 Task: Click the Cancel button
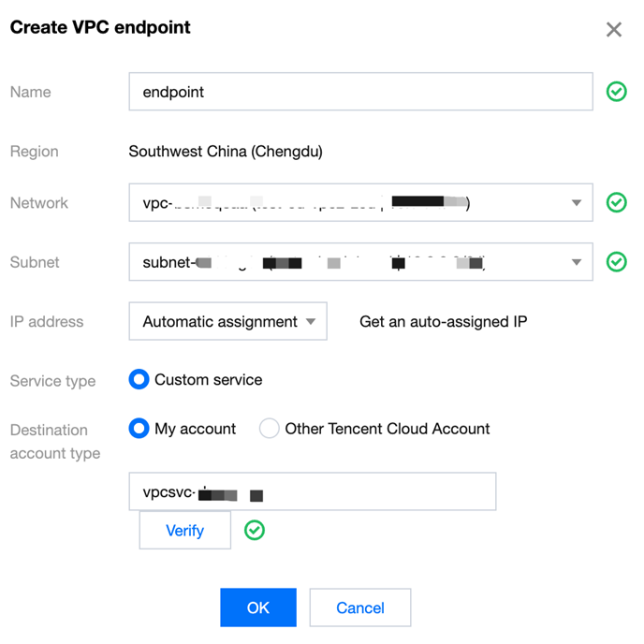360,607
